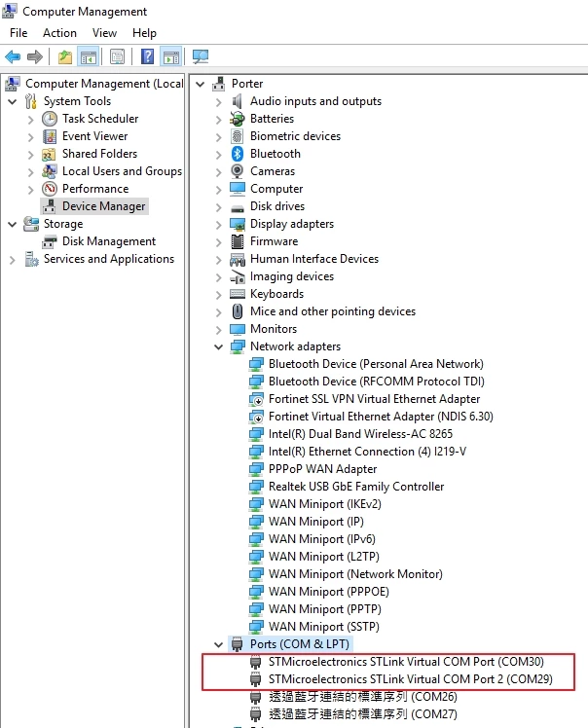Open the Action menu
The height and width of the screenshot is (728, 588).
click(59, 33)
